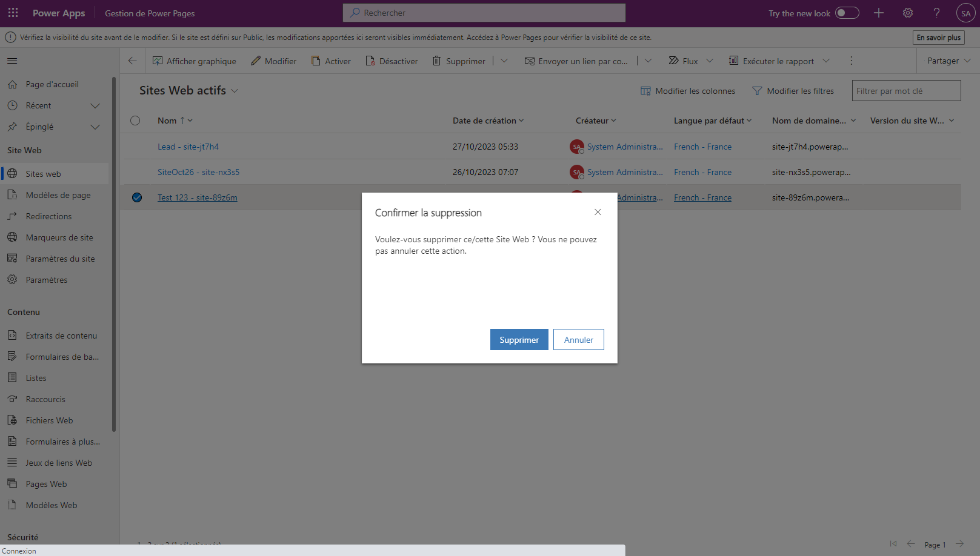The height and width of the screenshot is (556, 980).
Task: Open the Flux menu
Action: [691, 61]
